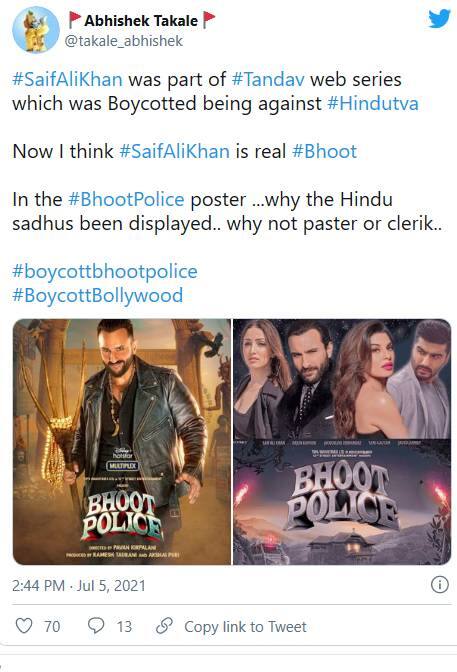Screen dimensions: 457x672
Task: Follow the #Tandav hashtag
Action: coord(268,80)
